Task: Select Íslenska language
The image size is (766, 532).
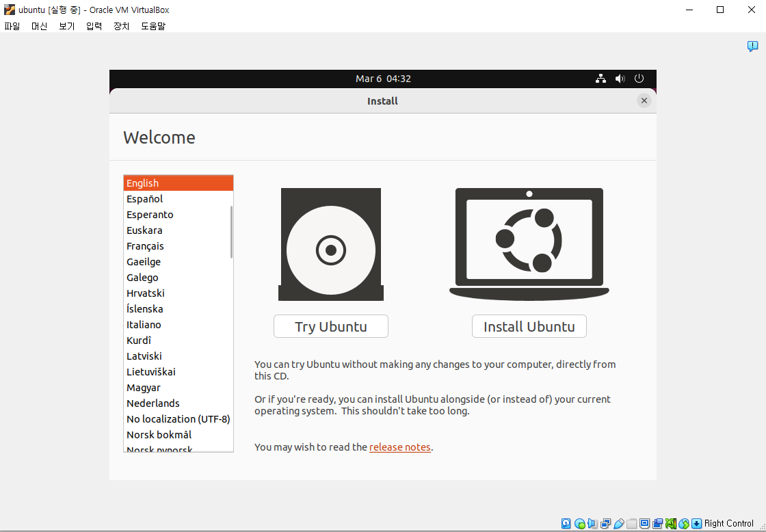Action: pyautogui.click(x=179, y=309)
